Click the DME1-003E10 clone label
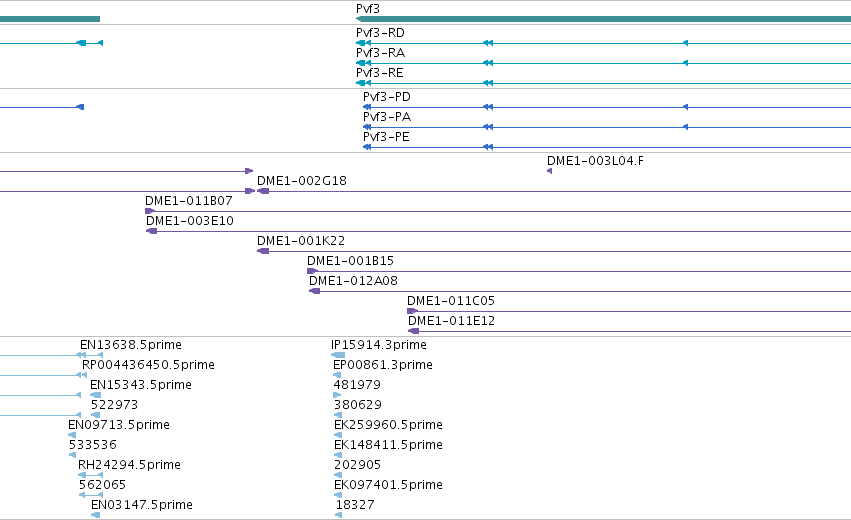The image size is (851, 520). click(x=189, y=221)
